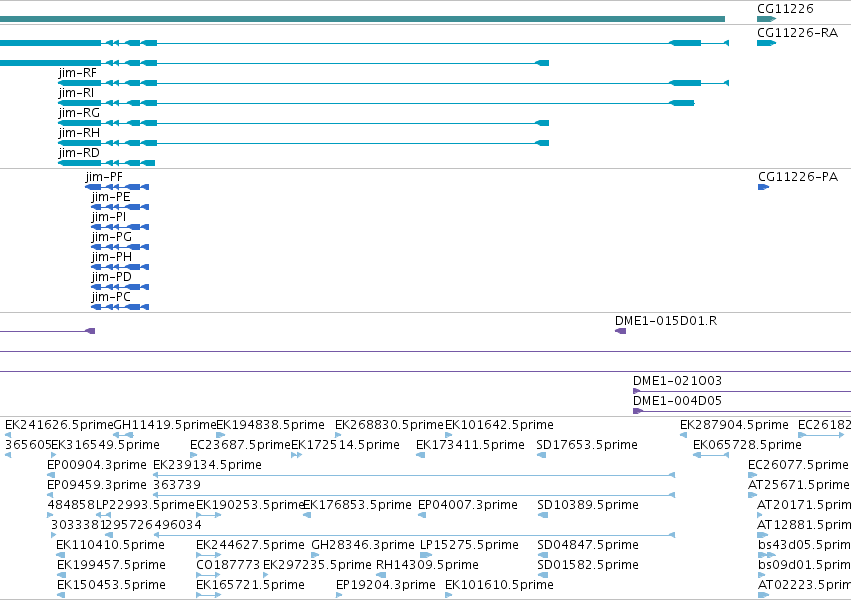
Task: Click the DME1-021O03 feature label
Action: click(x=677, y=381)
